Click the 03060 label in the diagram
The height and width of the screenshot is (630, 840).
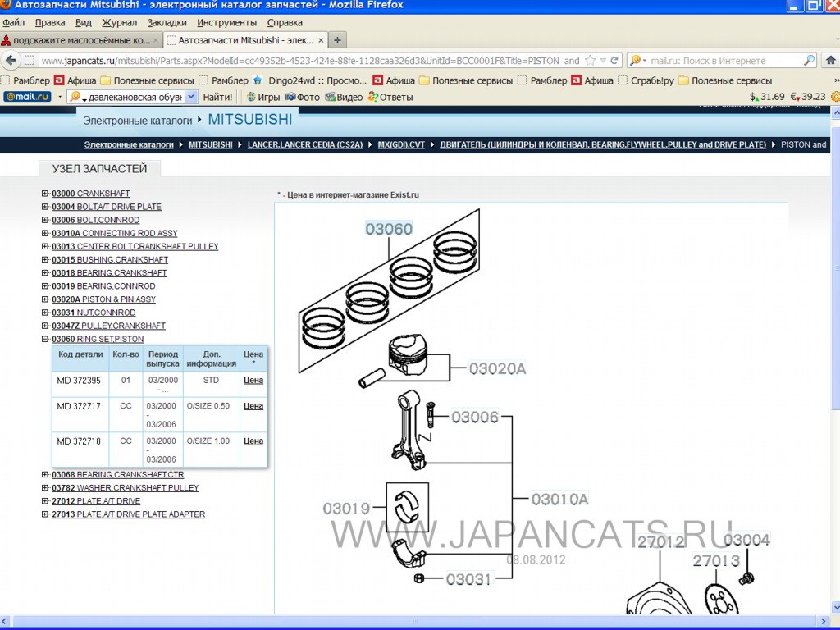tap(389, 229)
